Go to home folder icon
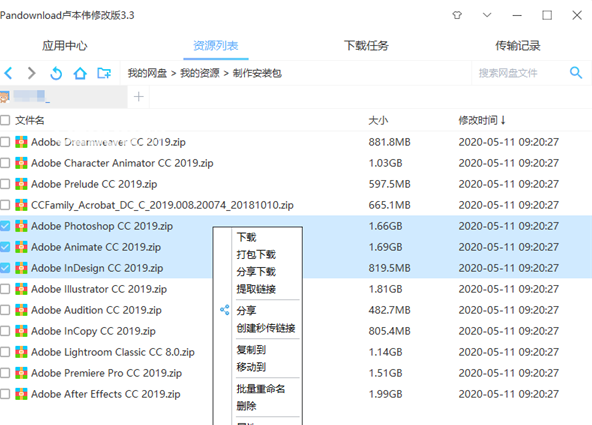Viewport: 592px width, 425px height. 80,73
